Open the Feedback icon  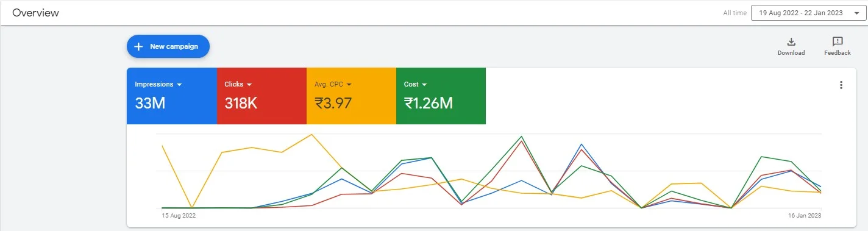coord(838,41)
